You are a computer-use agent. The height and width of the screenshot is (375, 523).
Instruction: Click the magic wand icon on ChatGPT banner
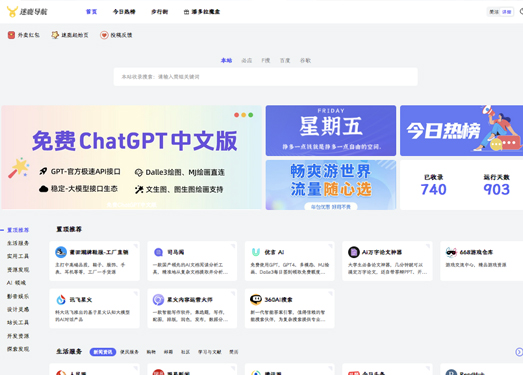tap(19, 167)
